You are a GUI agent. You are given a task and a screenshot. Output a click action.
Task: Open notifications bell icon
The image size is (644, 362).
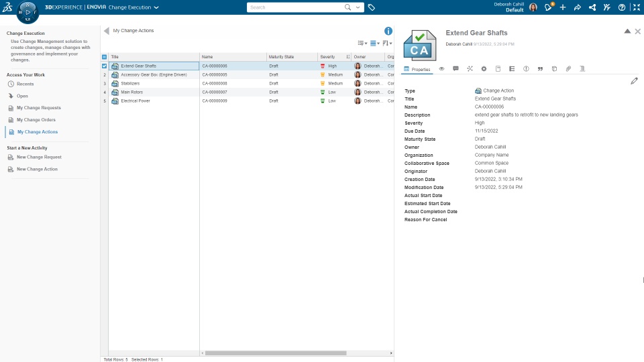click(548, 7)
